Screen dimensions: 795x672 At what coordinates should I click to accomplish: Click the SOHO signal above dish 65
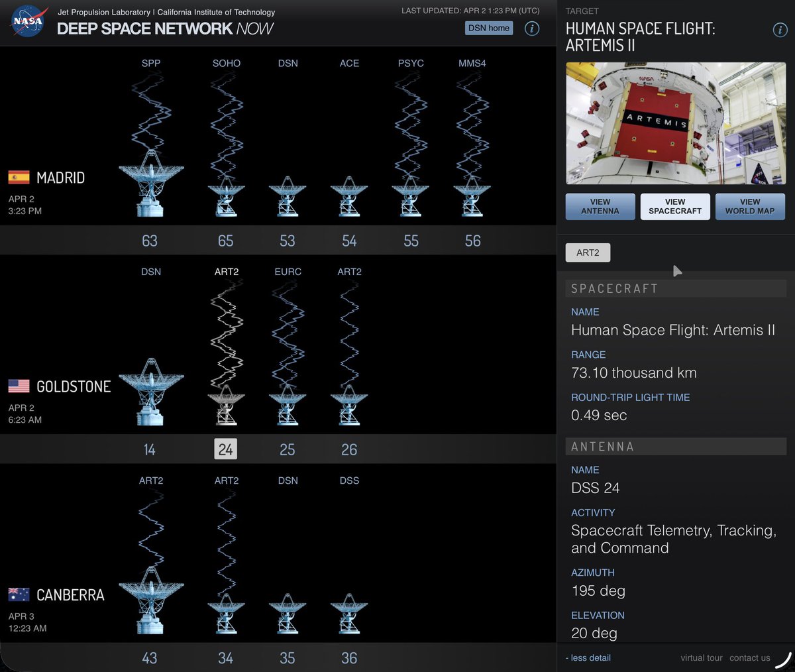(x=227, y=126)
